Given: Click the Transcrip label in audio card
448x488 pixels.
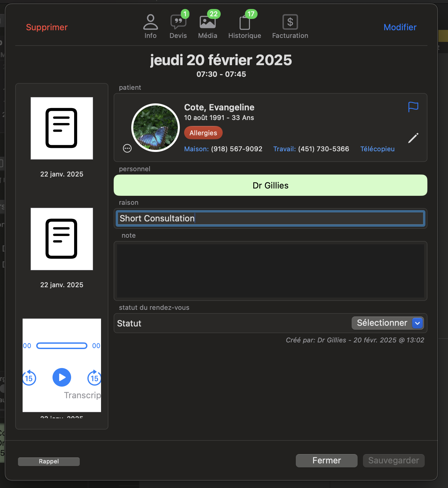Looking at the screenshot, I should point(82,395).
